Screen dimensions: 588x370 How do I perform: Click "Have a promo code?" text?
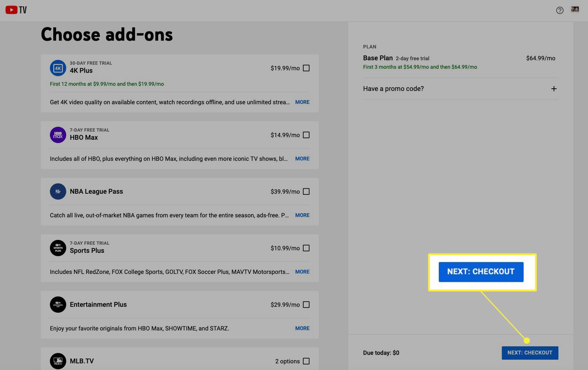point(393,89)
